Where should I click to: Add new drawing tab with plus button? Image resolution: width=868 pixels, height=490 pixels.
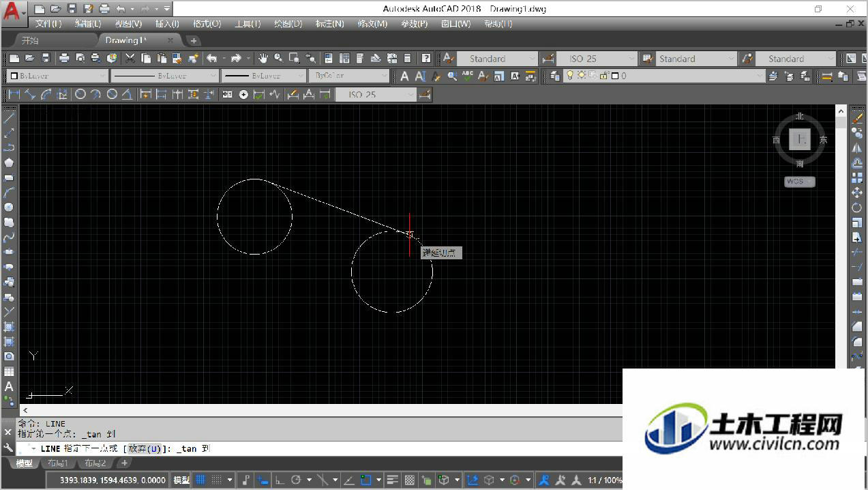tap(193, 41)
